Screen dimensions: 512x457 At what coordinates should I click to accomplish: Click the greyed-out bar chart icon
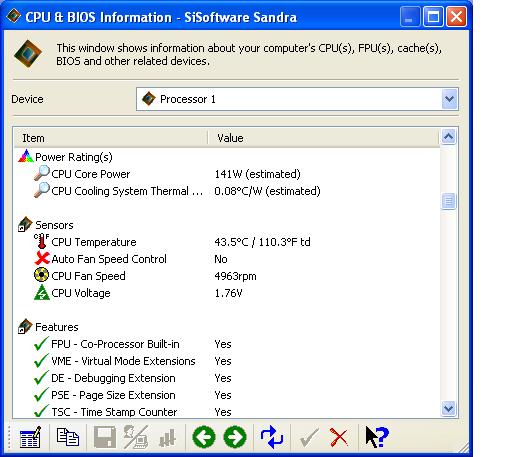167,438
